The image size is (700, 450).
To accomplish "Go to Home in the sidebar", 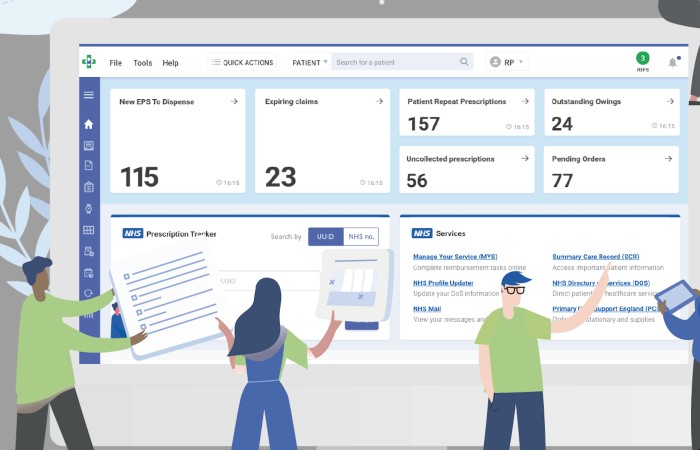I will coord(89,124).
